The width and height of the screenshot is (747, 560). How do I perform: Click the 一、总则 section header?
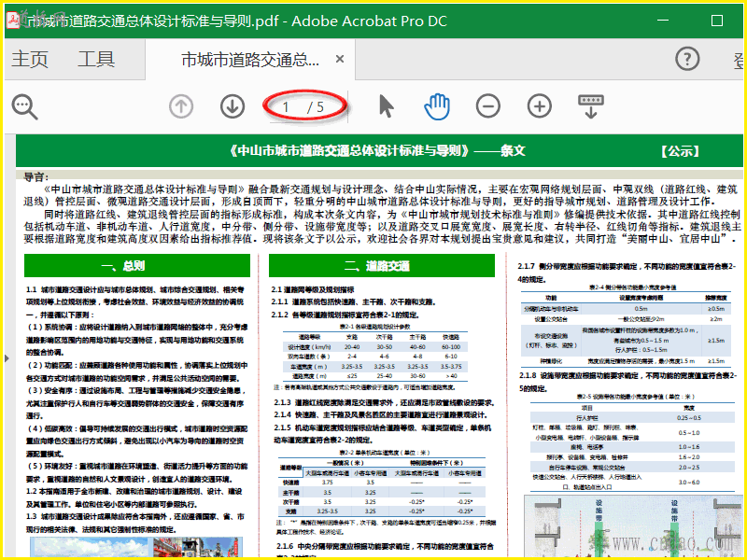[x=137, y=266]
